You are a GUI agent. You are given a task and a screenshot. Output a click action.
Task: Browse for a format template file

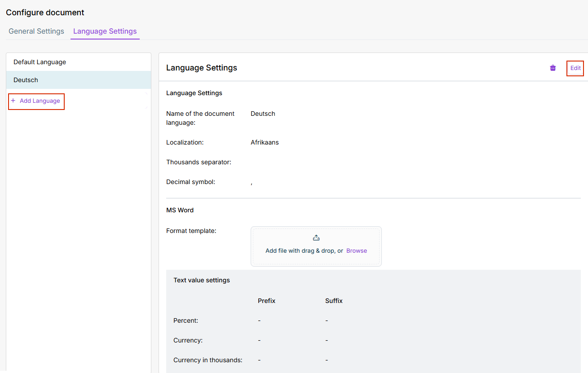(357, 251)
